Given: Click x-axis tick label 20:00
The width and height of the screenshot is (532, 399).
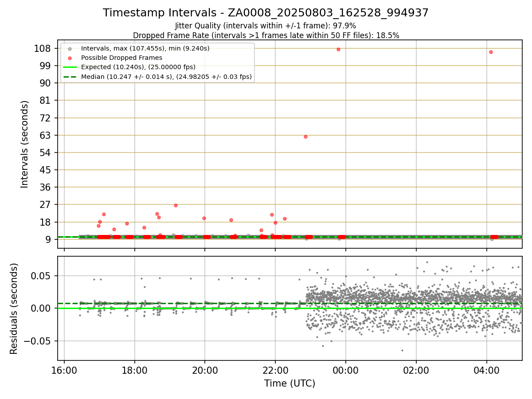Looking at the screenshot, I should pyautogui.click(x=205, y=370).
